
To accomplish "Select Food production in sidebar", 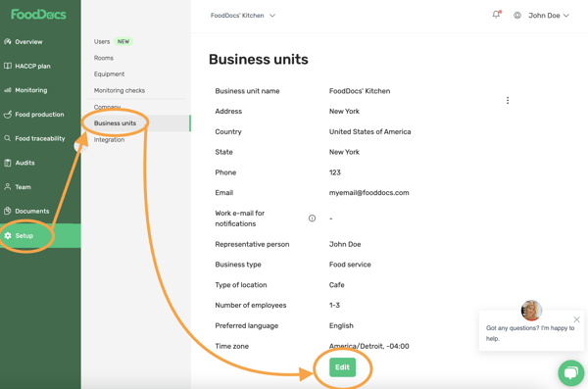I will (x=39, y=115).
